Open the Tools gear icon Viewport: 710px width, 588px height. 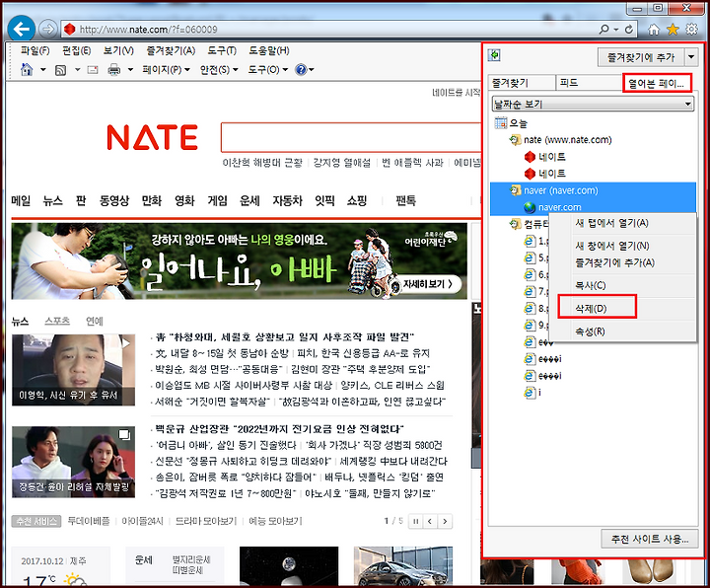point(692,30)
